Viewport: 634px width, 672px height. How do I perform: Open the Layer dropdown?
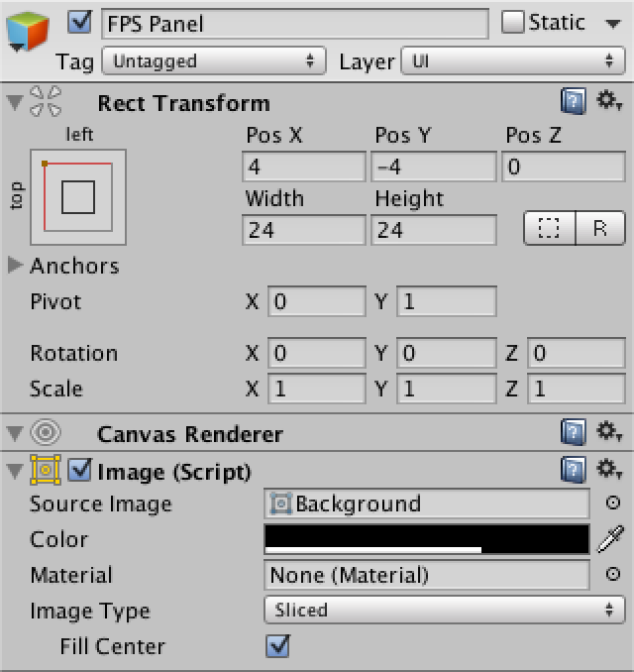point(512,61)
